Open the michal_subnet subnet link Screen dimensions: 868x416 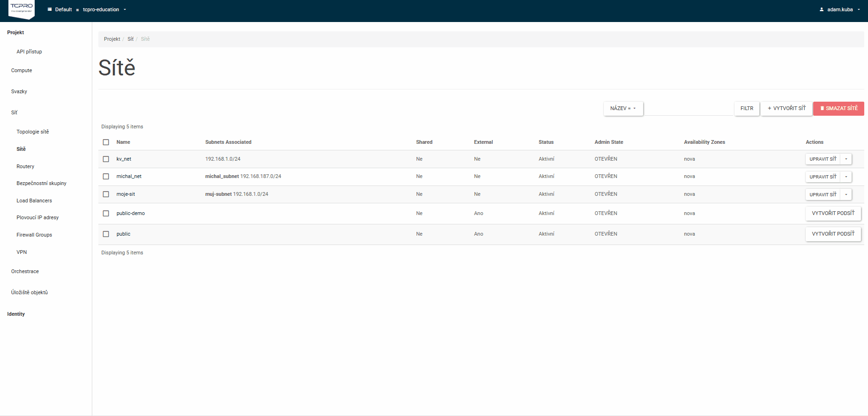tap(222, 176)
